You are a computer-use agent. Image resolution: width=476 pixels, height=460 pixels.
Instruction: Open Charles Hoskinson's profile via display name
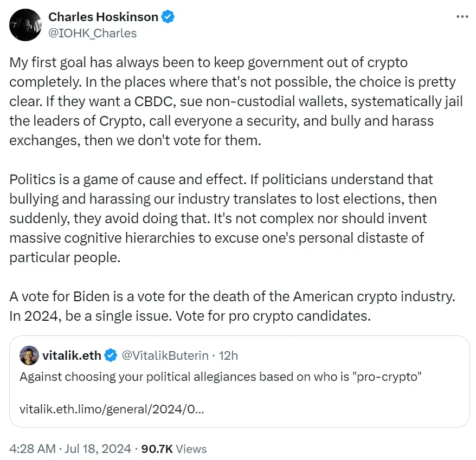(x=104, y=17)
